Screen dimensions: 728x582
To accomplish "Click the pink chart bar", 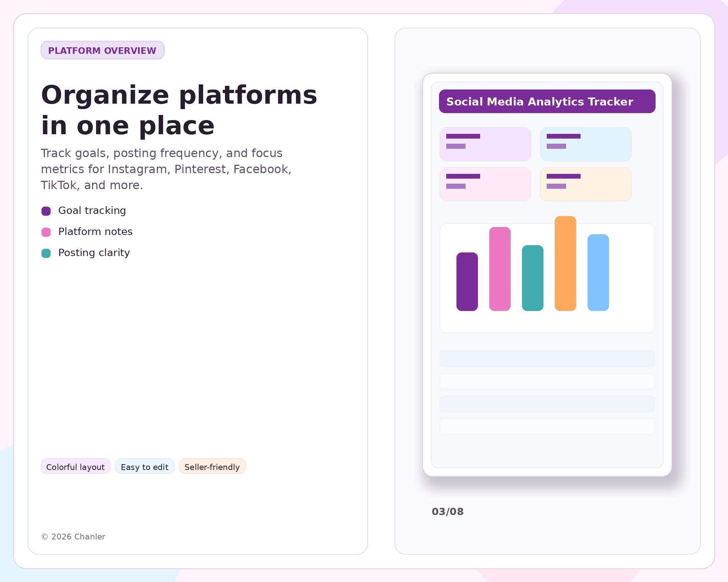I will click(x=500, y=269).
